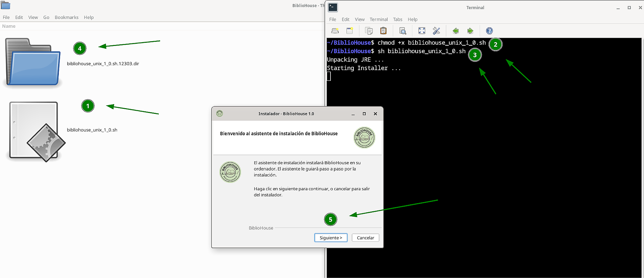Viewport: 644px width, 278px height.
Task: Click the 'Starting Installer ...' terminal line
Action: click(x=364, y=68)
